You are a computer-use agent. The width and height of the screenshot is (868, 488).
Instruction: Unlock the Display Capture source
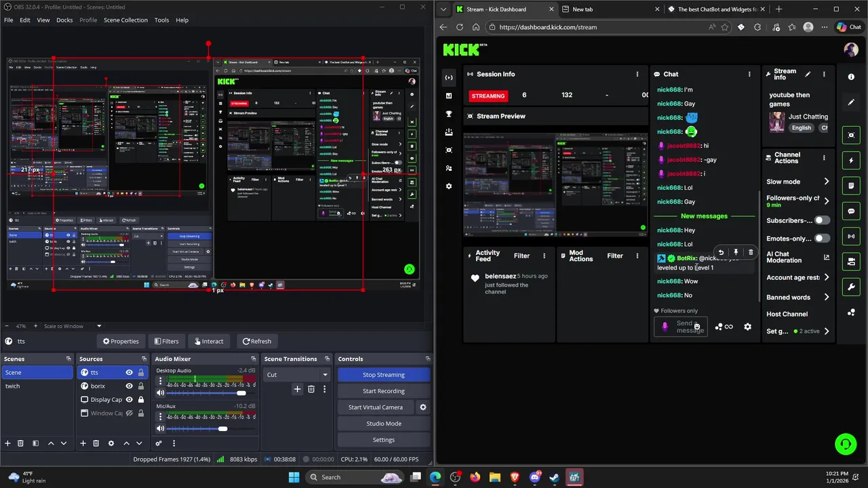[140, 399]
